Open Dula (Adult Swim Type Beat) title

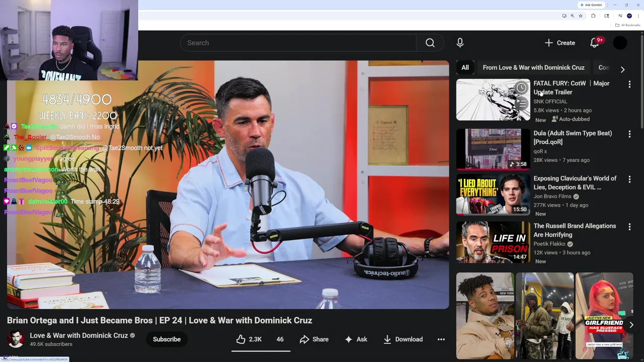point(573,138)
